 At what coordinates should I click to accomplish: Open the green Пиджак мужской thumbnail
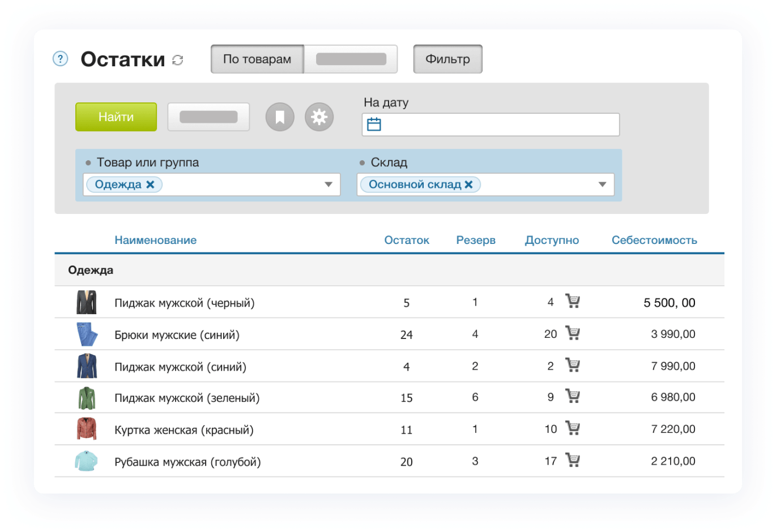click(x=87, y=398)
